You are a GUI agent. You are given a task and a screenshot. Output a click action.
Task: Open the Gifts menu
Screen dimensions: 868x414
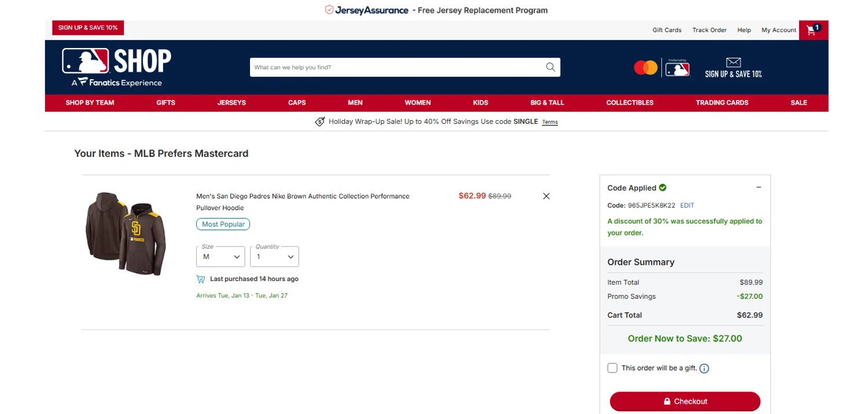(165, 103)
